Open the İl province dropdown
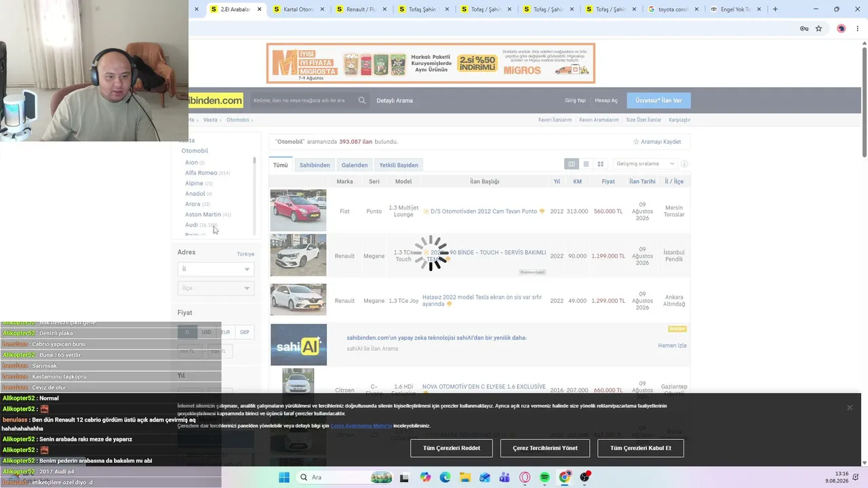 [x=216, y=269]
